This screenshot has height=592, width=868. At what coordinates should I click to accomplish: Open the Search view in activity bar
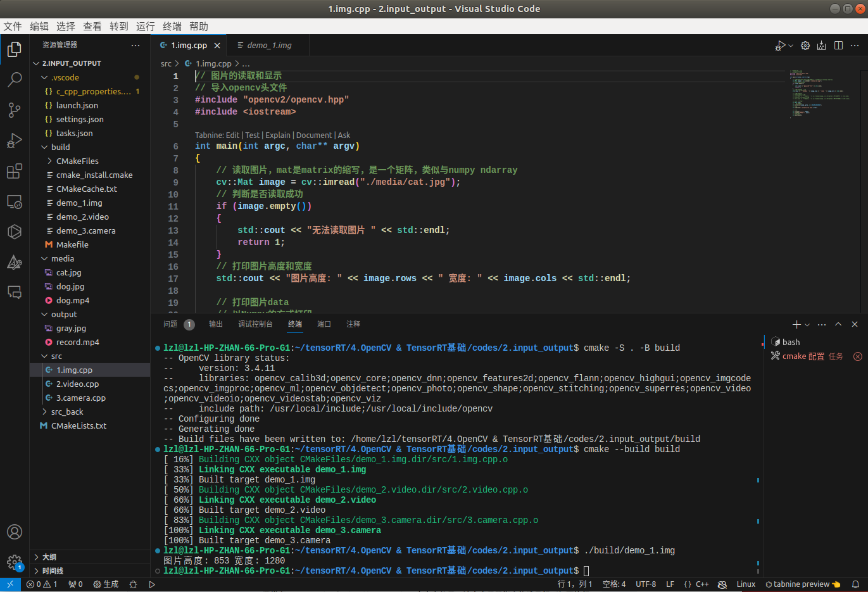15,79
